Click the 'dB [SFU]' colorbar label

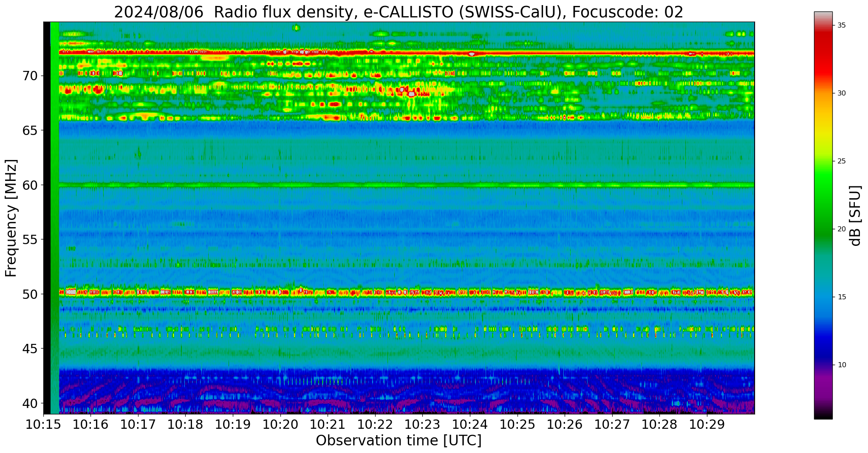coord(855,216)
